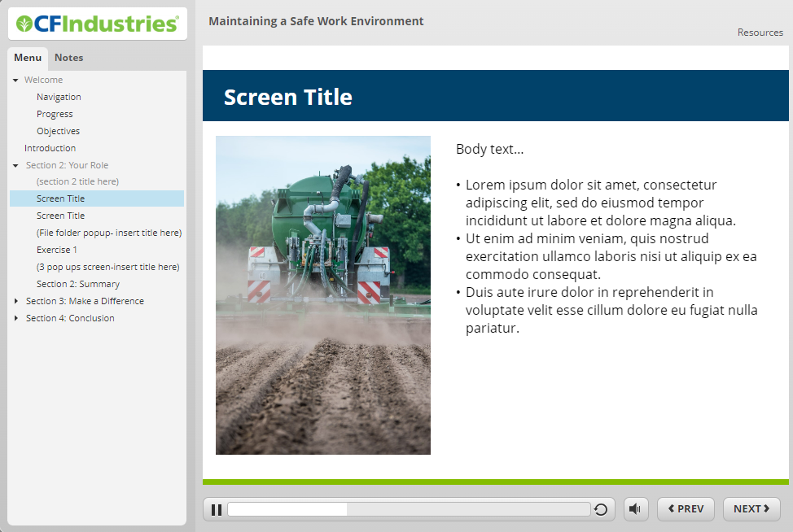Jump to Exercise 1 in the menu
The height and width of the screenshot is (532, 793).
coord(57,251)
